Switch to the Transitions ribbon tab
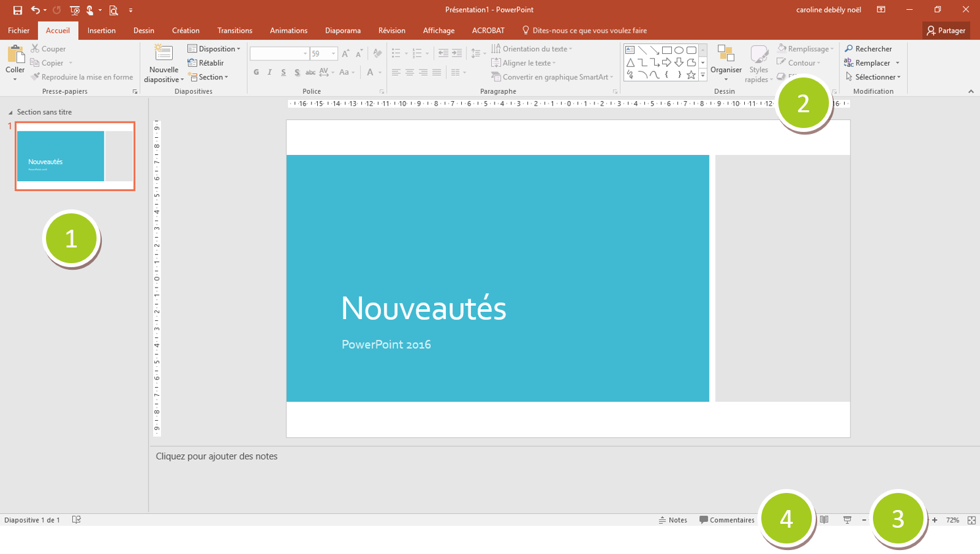Screen dimensions: 980x554 [234, 30]
